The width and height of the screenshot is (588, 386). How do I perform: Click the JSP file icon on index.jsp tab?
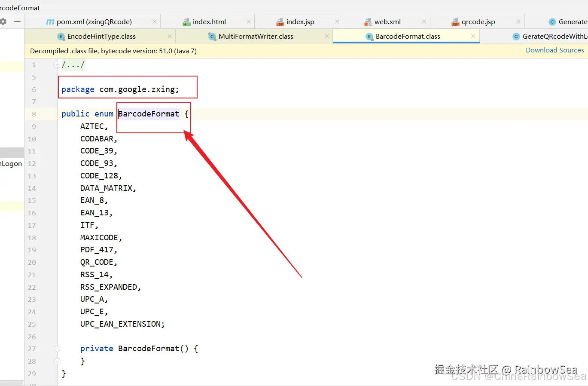pyautogui.click(x=280, y=22)
